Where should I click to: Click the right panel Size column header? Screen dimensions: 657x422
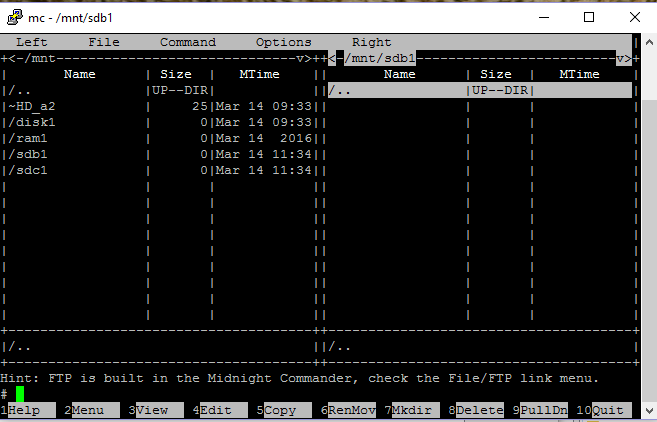496,74
